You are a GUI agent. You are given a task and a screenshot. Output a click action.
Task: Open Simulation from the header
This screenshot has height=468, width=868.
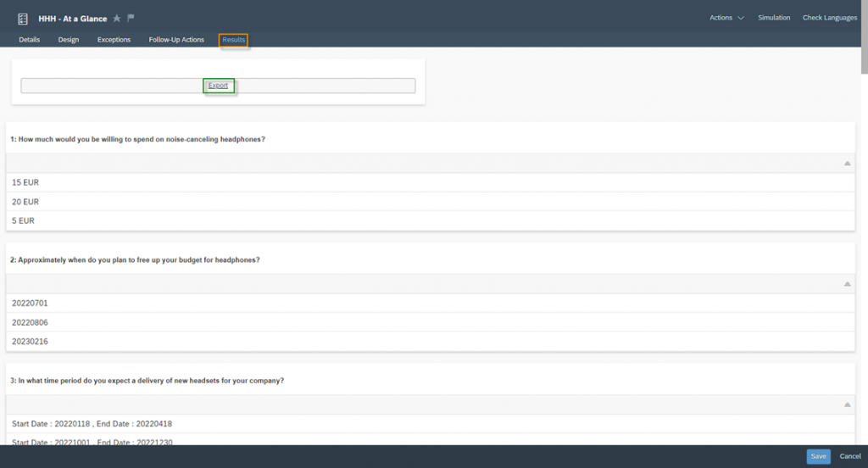(x=774, y=18)
